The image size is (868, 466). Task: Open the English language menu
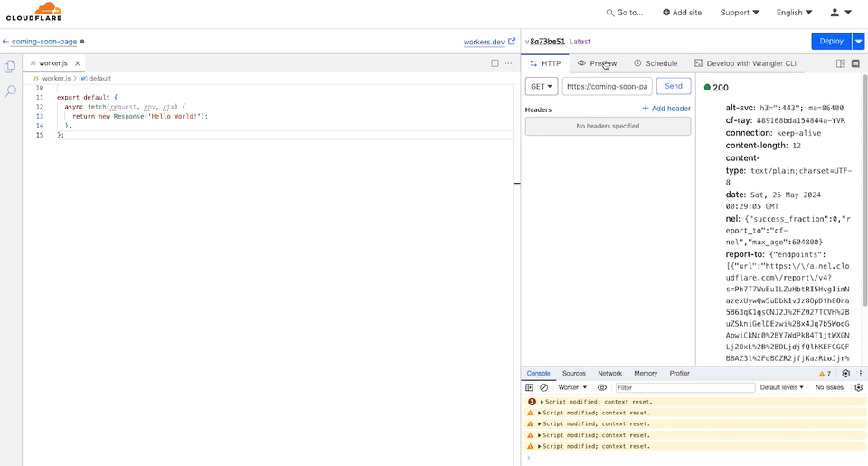794,12
